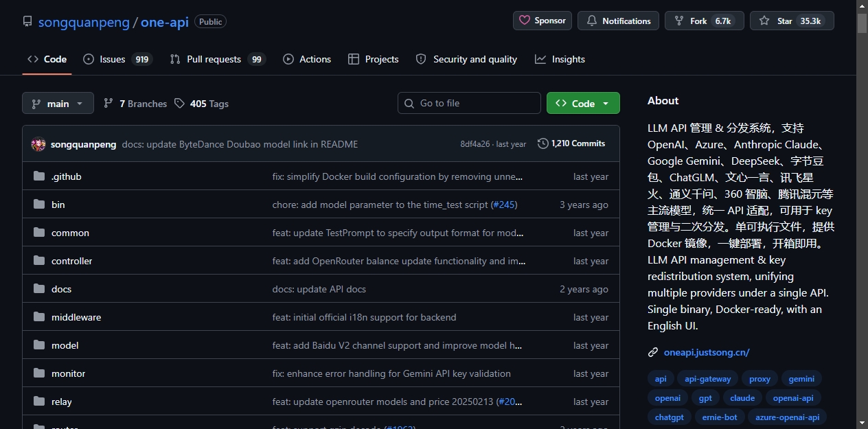Screen dimensions: 868x429
Task: Select the claude topic tag
Action: 742,398
